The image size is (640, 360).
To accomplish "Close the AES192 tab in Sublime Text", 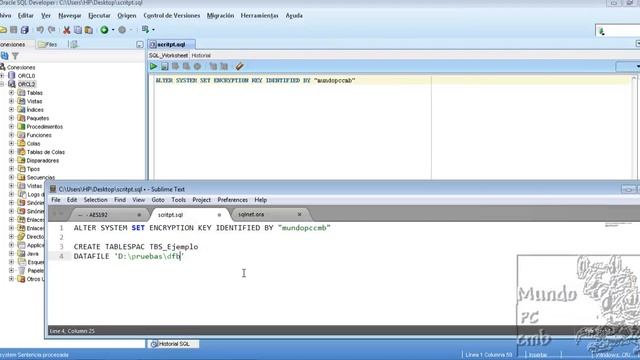I will 139,215.
